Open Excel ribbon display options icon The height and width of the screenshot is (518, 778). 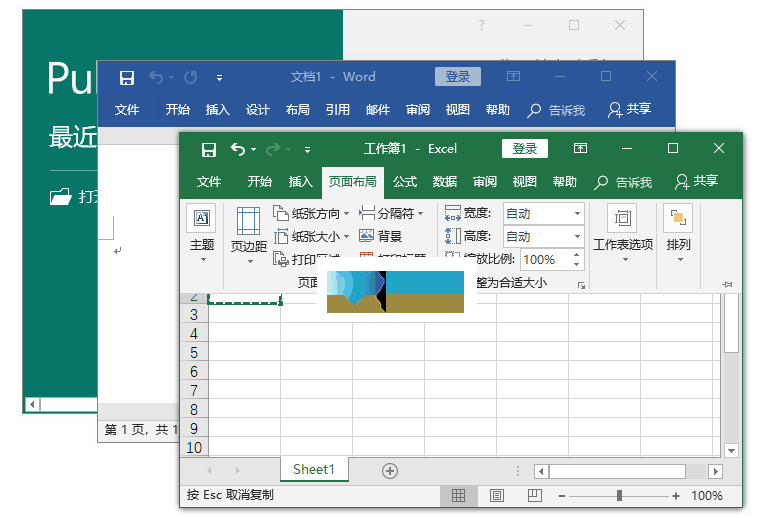580,148
